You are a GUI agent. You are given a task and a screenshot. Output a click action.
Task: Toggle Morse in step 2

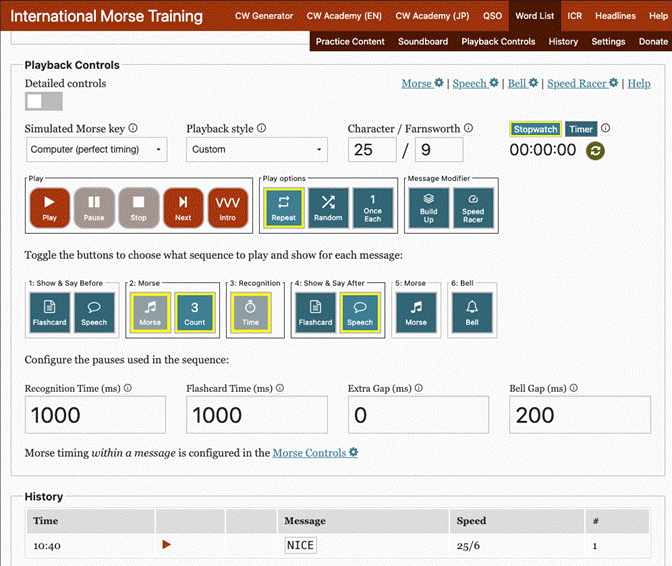(150, 313)
